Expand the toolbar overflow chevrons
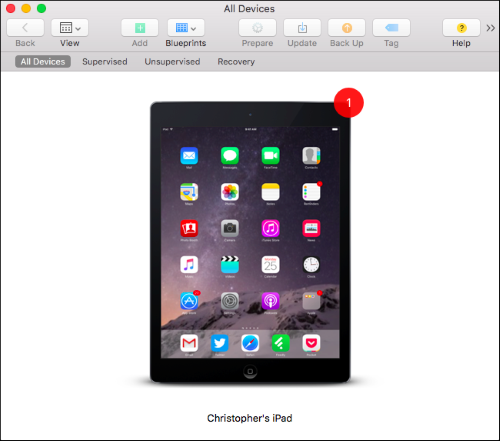This screenshot has height=441, width=500. coord(490,28)
